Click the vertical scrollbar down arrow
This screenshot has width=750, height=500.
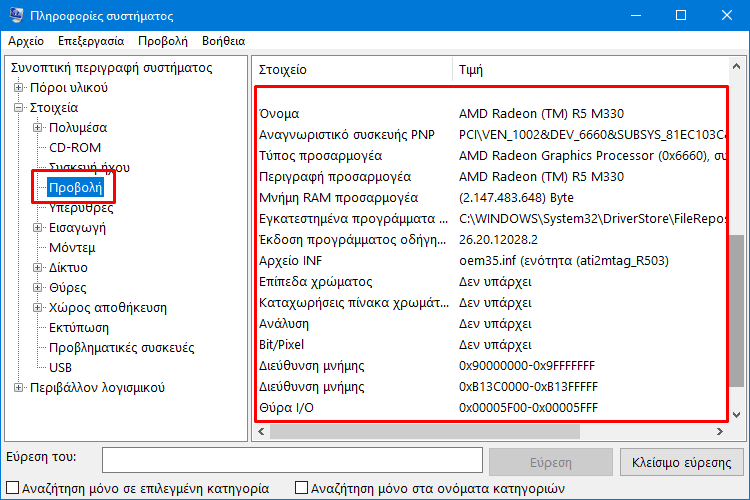[737, 415]
